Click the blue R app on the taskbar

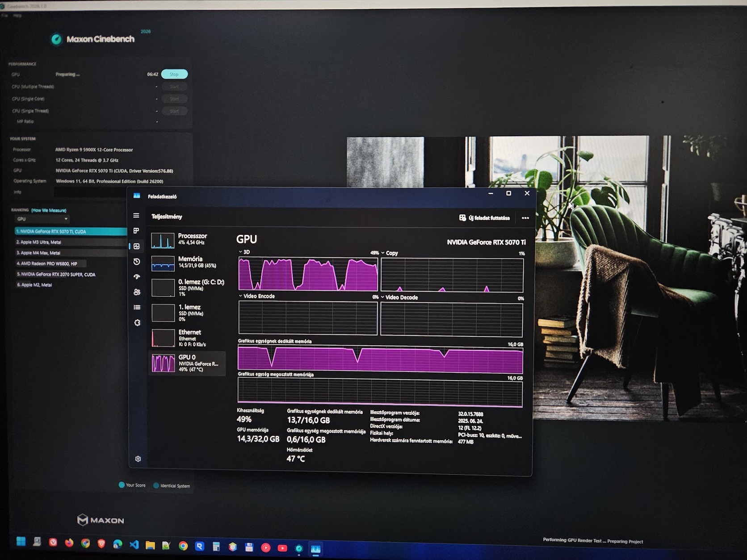point(200,546)
